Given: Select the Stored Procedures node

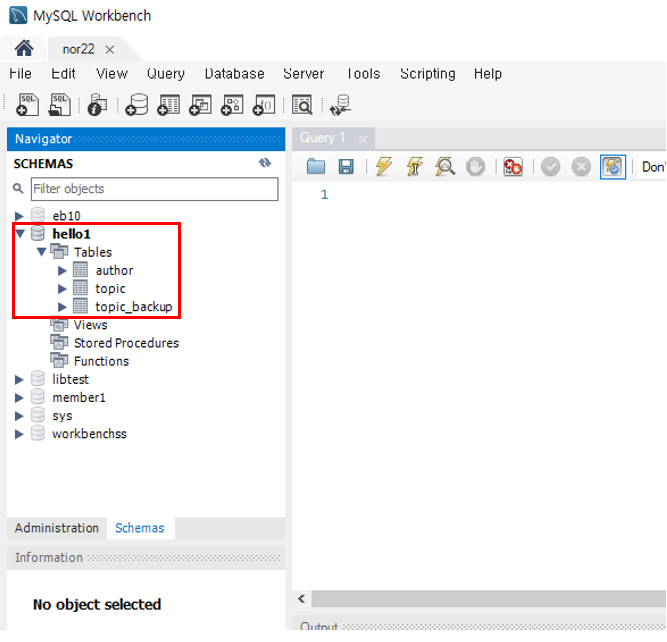Looking at the screenshot, I should [126, 343].
